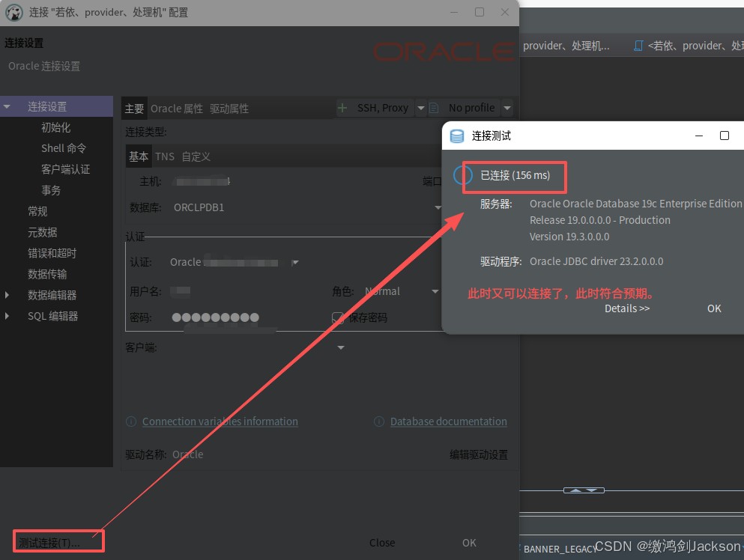Click the info icon beside Connection variables information
Image resolution: width=744 pixels, height=560 pixels.
pyautogui.click(x=131, y=421)
